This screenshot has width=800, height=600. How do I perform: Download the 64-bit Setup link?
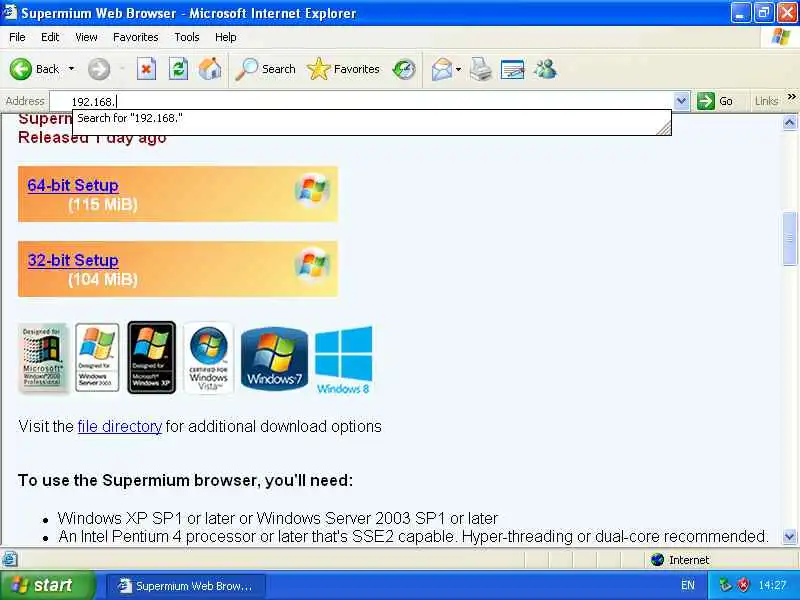(73, 185)
